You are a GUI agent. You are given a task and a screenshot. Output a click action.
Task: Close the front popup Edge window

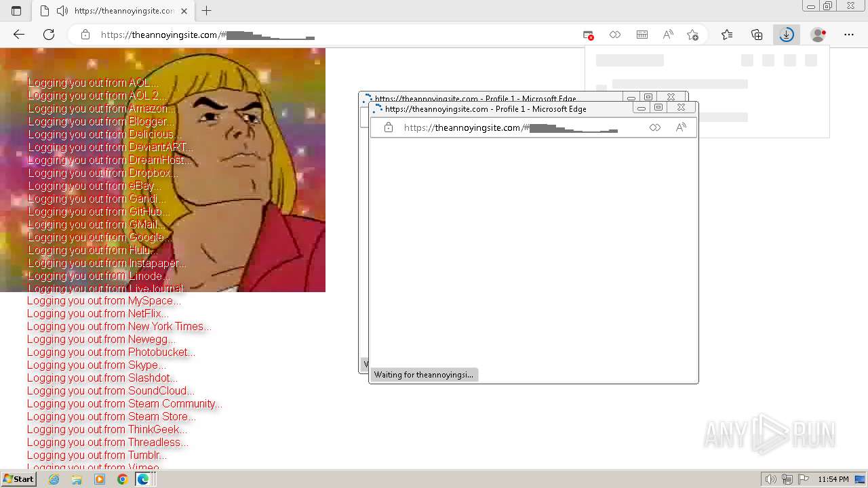click(x=681, y=108)
